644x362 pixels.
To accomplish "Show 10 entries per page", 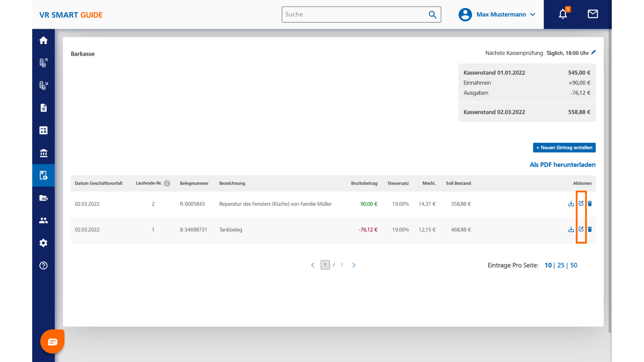I will 548,265.
